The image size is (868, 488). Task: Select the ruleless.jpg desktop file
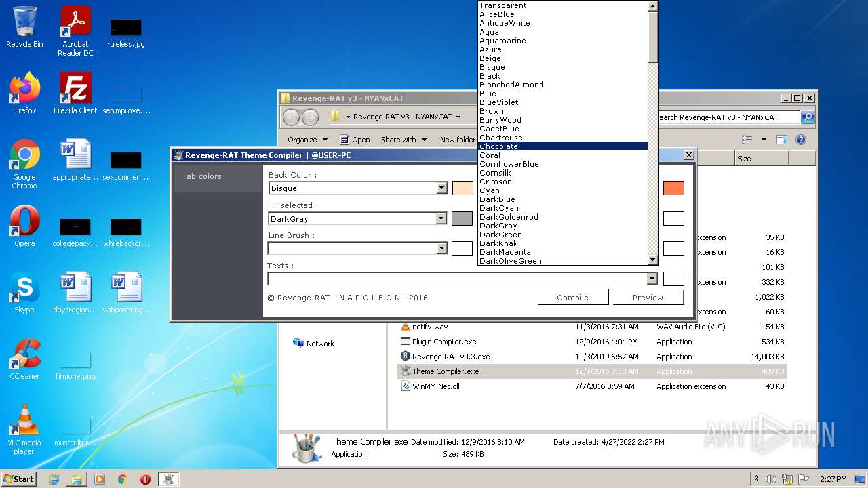click(x=126, y=31)
